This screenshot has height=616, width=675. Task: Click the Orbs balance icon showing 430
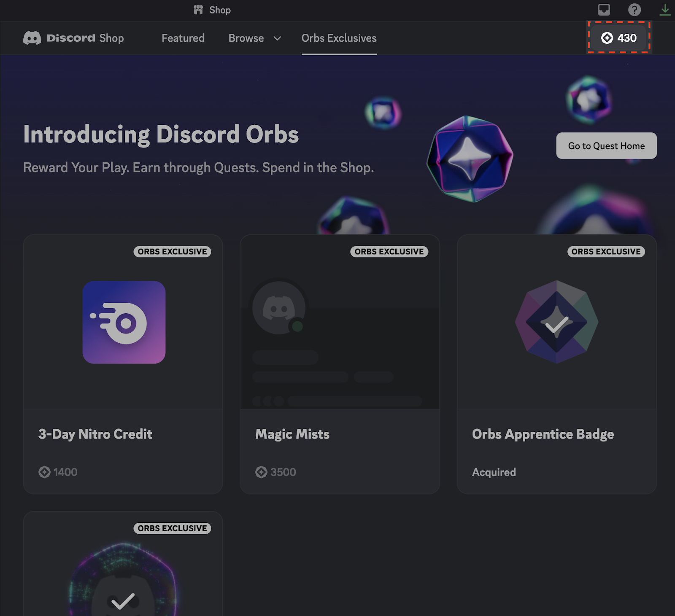coord(607,38)
